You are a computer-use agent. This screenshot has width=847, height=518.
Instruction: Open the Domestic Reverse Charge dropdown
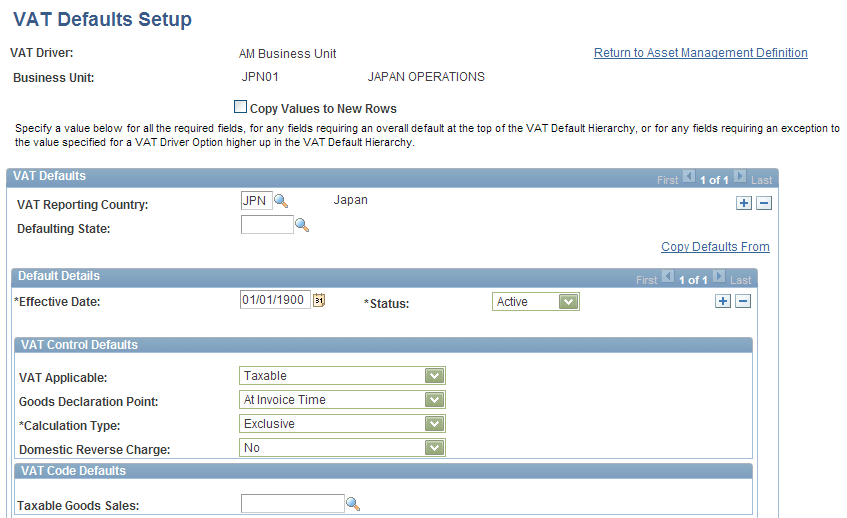342,447
